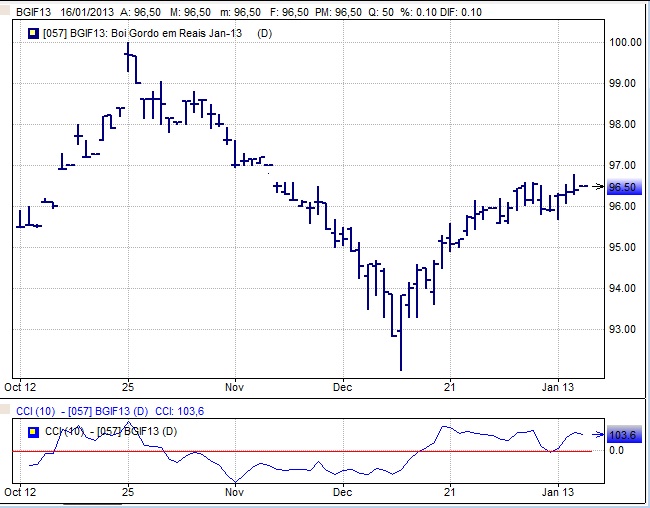Click the Nov label on price chart axis

(234, 386)
